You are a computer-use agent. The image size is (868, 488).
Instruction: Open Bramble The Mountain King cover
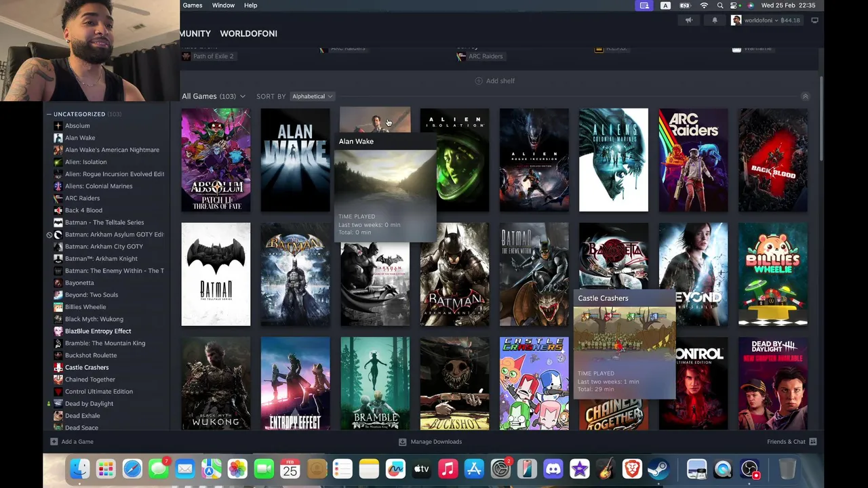(x=375, y=384)
